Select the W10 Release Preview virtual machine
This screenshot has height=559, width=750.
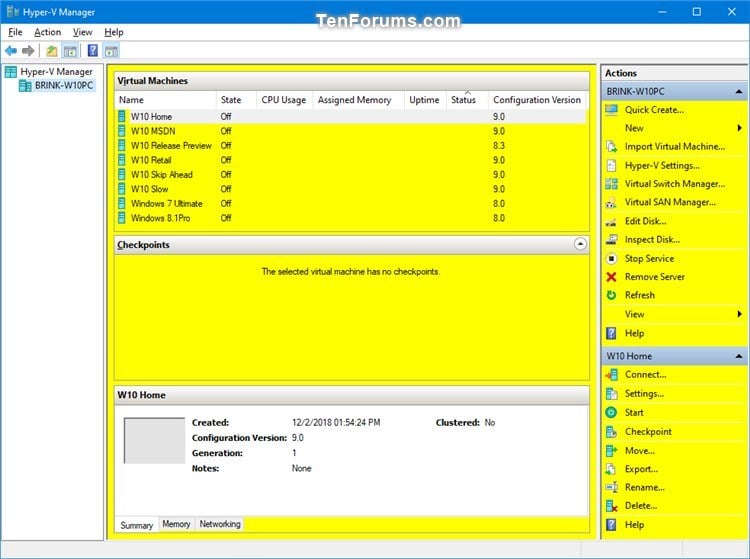[x=352, y=145]
